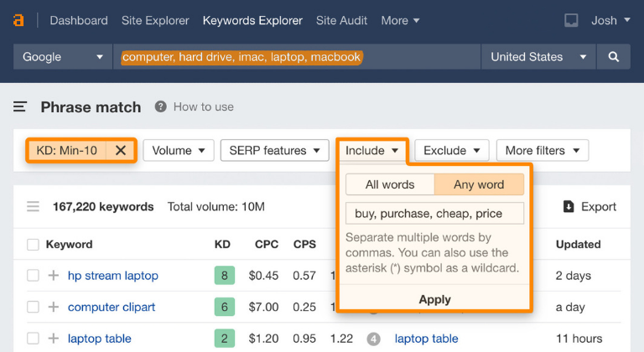Click the 11 hours updated value
Image resolution: width=644 pixels, height=352 pixels.
pos(579,339)
